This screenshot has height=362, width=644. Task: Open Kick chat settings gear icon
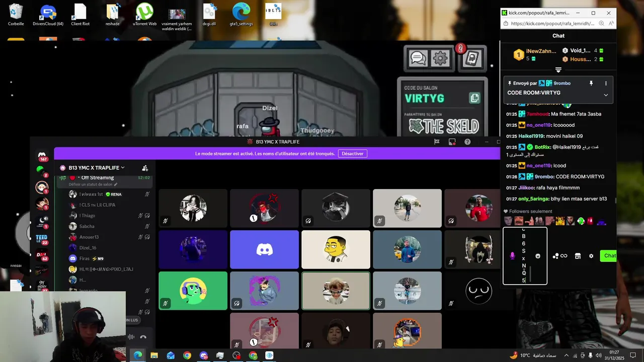click(x=591, y=256)
